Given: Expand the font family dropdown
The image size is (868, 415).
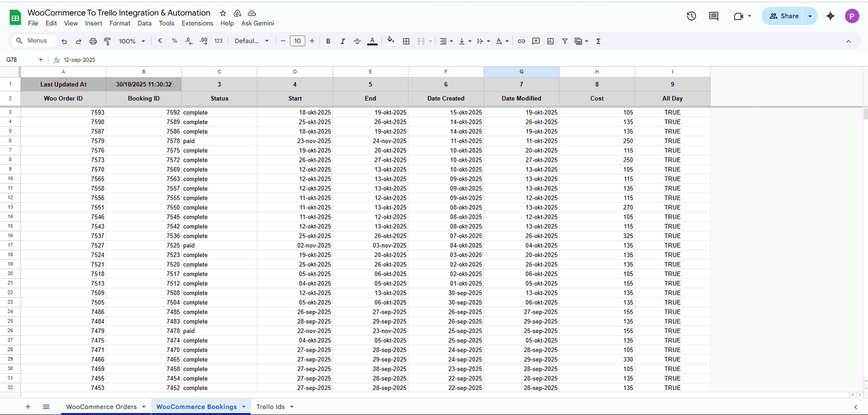Looking at the screenshot, I should [x=252, y=41].
